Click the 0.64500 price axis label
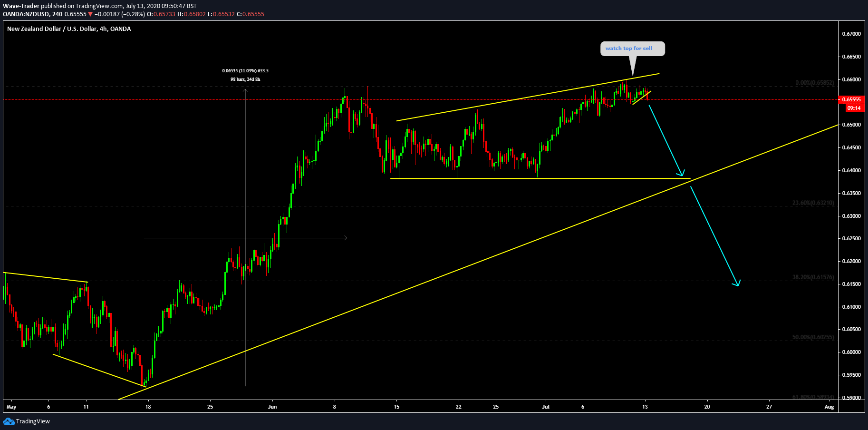The height and width of the screenshot is (430, 868). coord(851,147)
